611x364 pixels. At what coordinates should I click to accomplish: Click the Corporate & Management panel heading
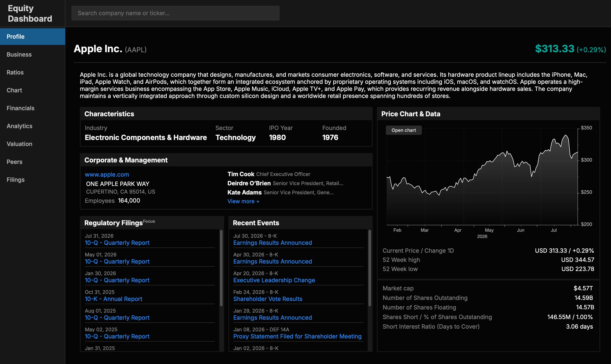pyautogui.click(x=126, y=160)
